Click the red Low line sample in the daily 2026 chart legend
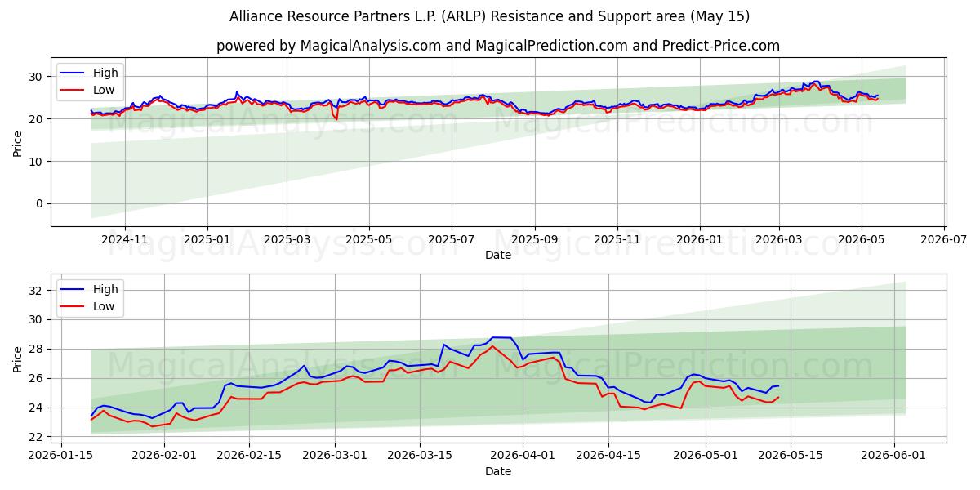The width and height of the screenshot is (980, 490). tap(73, 307)
